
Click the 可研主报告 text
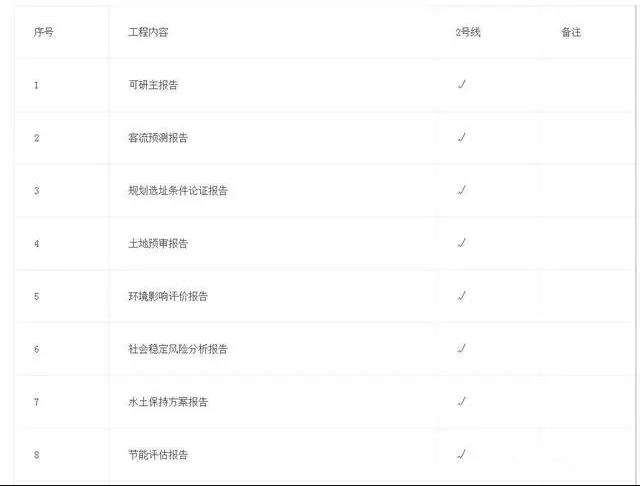pyautogui.click(x=153, y=85)
